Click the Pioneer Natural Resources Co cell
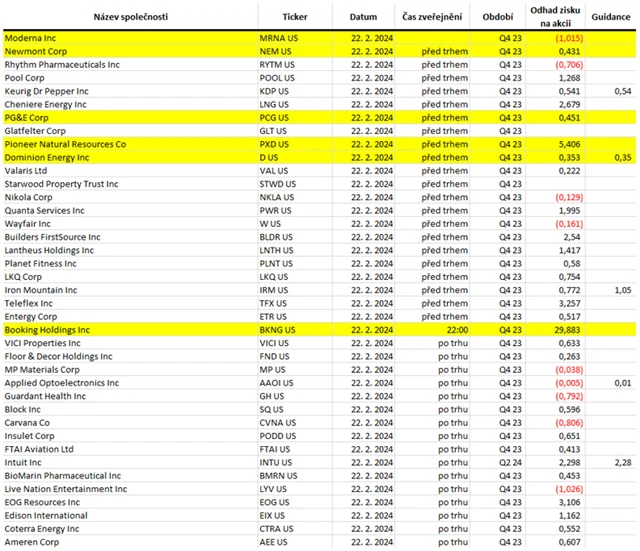 (x=65, y=144)
